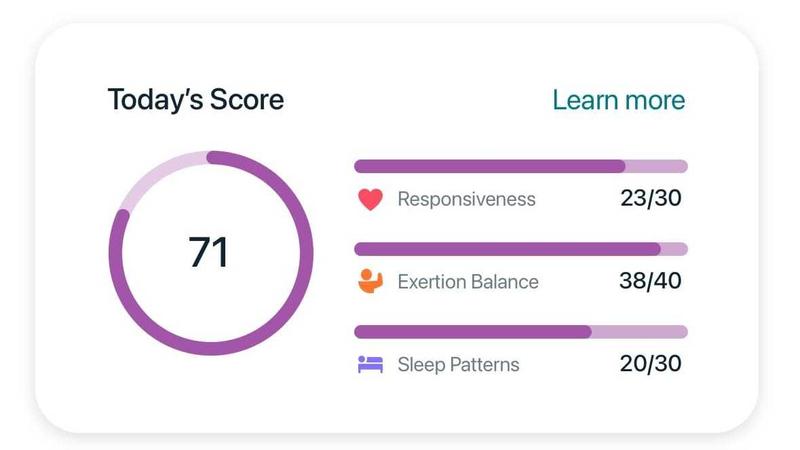The image size is (800, 450).
Task: Tap the score number 71
Action: 209,252
